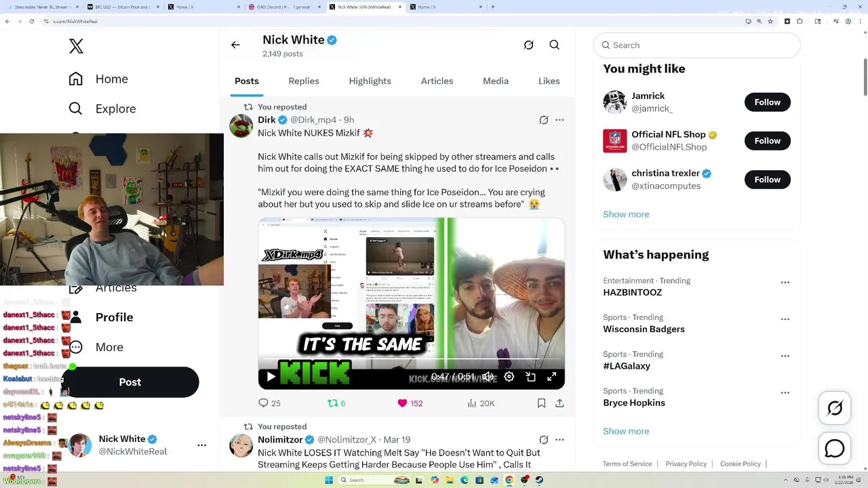Follow christina trexler
The image size is (868, 488).
[768, 180]
